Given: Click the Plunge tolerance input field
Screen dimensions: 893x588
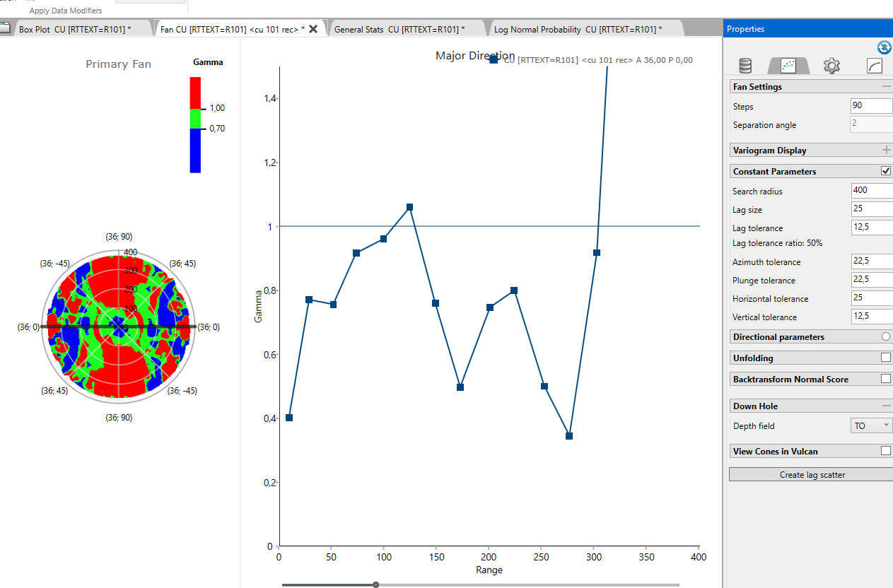Looking at the screenshot, I should (872, 280).
